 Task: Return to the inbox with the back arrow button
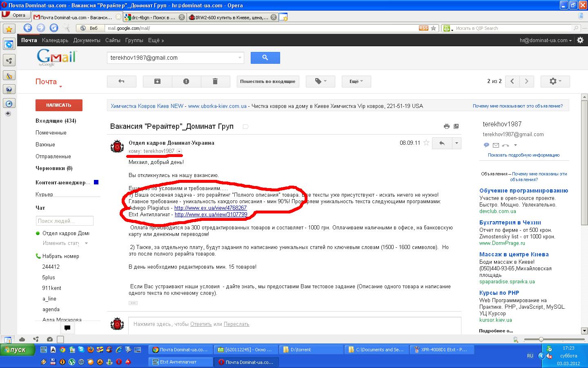click(x=121, y=81)
